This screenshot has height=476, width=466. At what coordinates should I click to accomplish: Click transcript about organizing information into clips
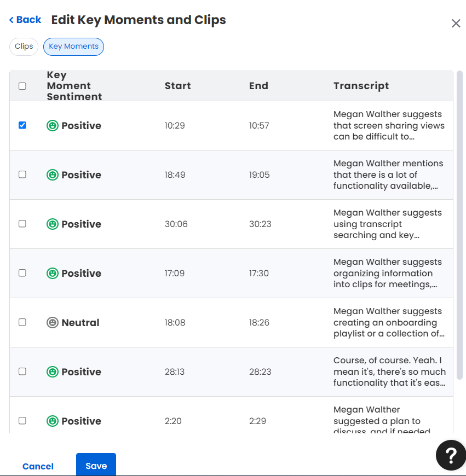click(388, 273)
